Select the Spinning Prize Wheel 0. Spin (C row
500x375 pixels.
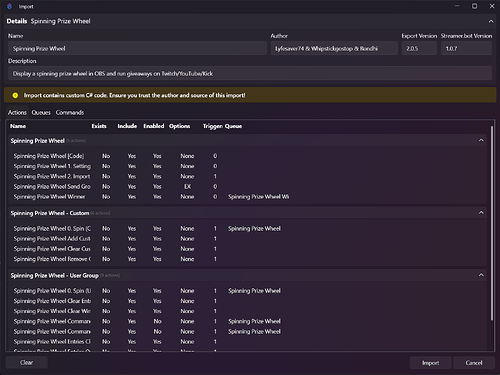point(247,228)
